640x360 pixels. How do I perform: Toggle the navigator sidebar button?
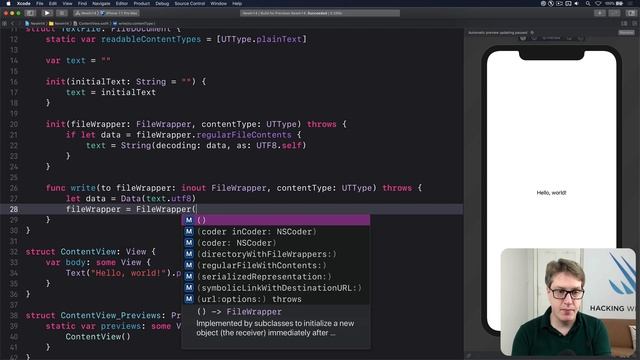click(x=31, y=13)
